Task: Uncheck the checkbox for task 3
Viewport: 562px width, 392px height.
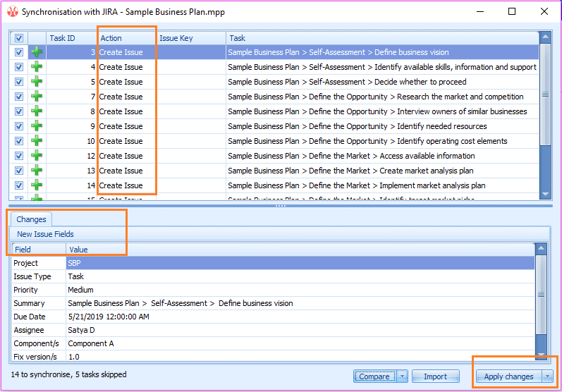Action: point(19,52)
